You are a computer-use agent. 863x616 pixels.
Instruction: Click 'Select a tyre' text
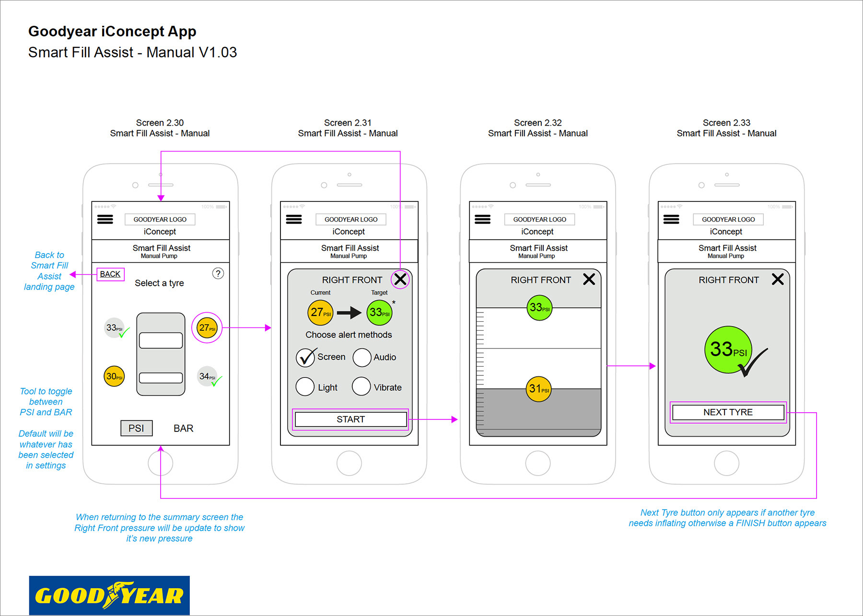pyautogui.click(x=159, y=283)
